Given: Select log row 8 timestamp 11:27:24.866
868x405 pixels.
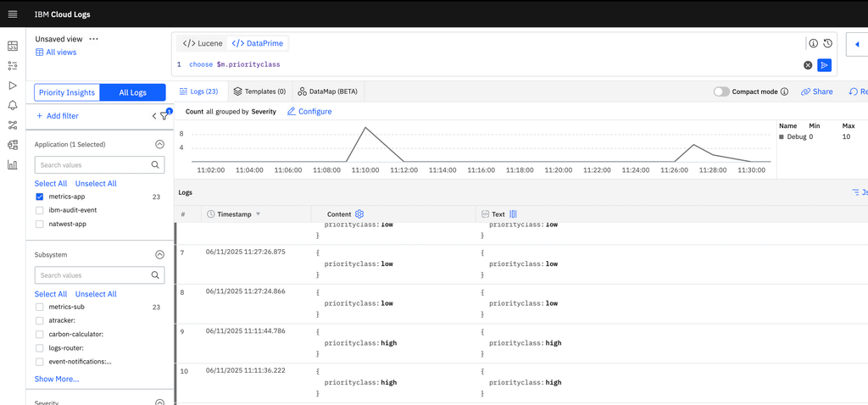Looking at the screenshot, I should [x=245, y=291].
